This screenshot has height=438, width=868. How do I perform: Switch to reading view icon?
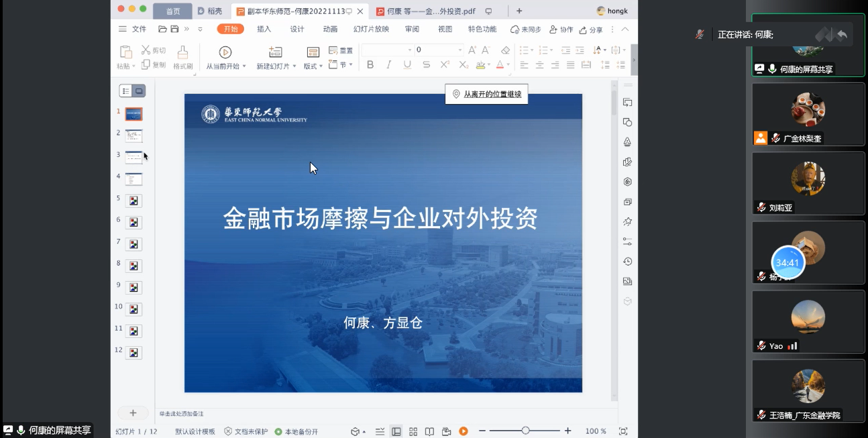coord(429,431)
